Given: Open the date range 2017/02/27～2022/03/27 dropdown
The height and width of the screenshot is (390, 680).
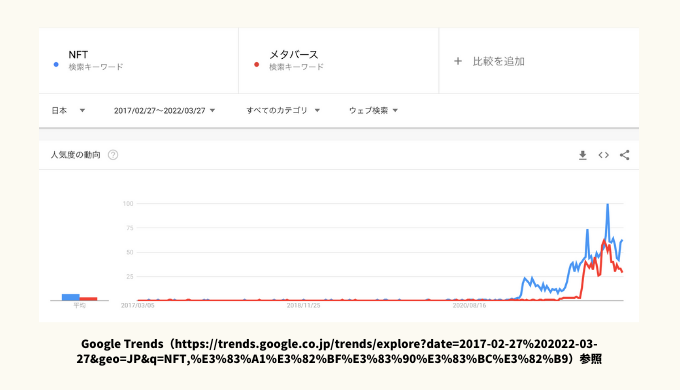Looking at the screenshot, I should tap(164, 111).
